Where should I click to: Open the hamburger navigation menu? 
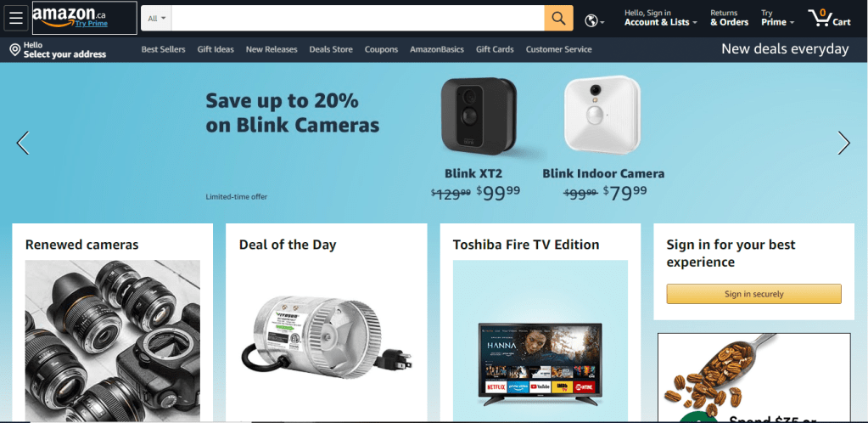[x=16, y=18]
